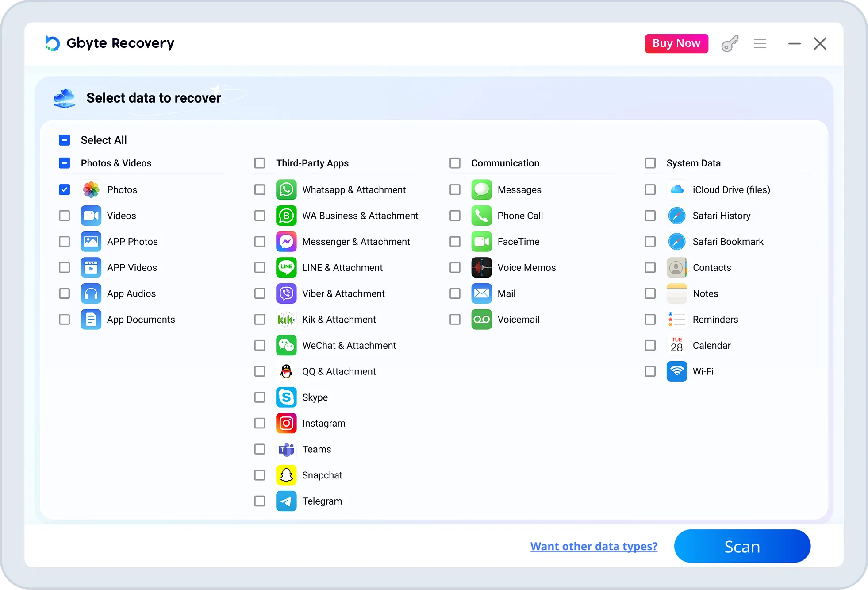This screenshot has width=868, height=590.
Task: Click the Safari History label text
Action: 722,216
